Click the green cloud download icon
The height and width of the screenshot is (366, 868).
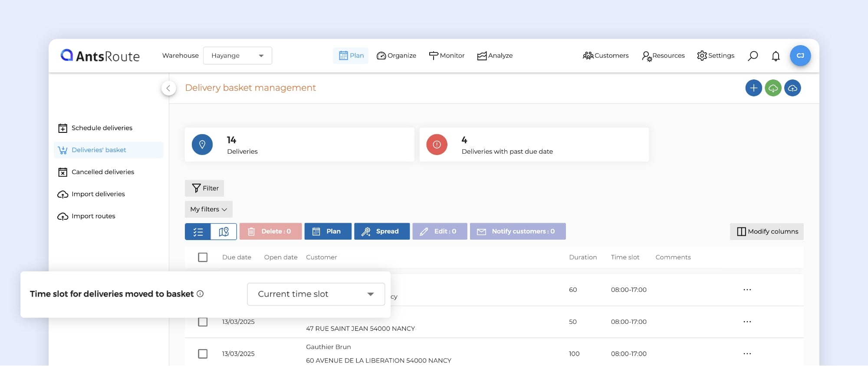coord(773,88)
